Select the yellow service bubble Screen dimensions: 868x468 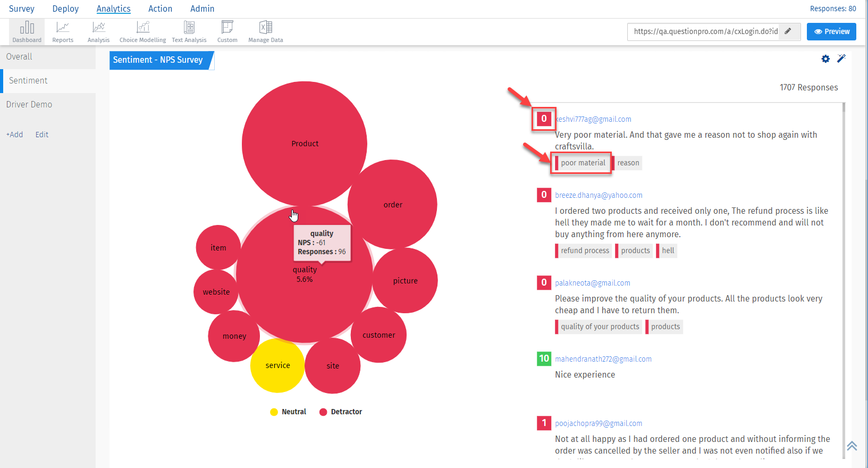(x=277, y=365)
